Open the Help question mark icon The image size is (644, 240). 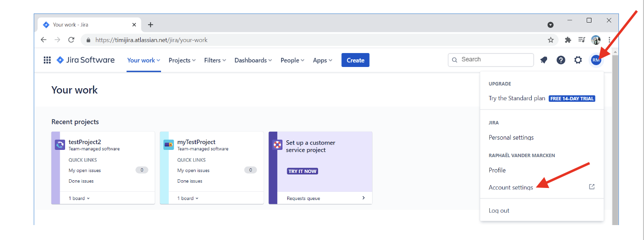pos(561,60)
